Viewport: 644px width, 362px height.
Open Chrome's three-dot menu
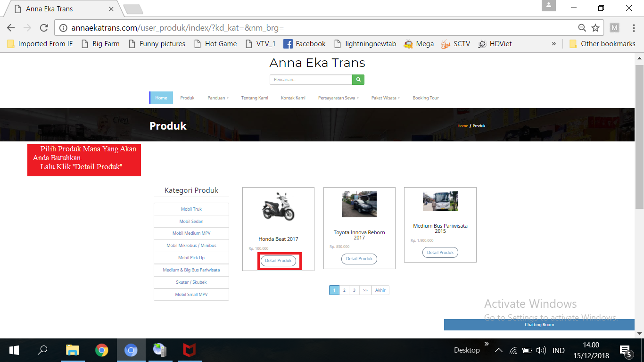(x=633, y=28)
